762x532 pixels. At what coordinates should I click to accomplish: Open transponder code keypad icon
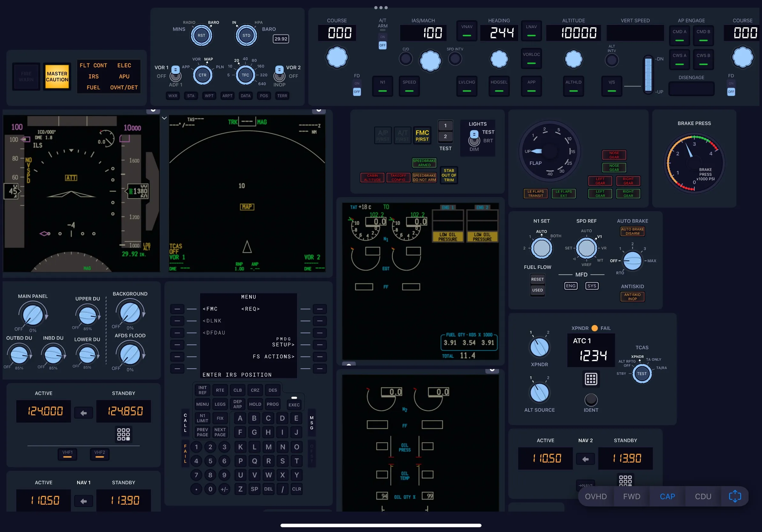[x=591, y=379]
